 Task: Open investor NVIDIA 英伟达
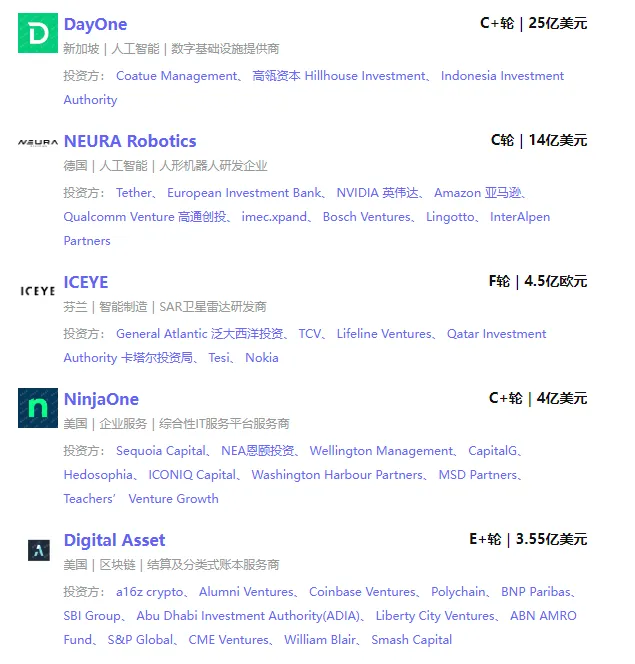(x=377, y=193)
